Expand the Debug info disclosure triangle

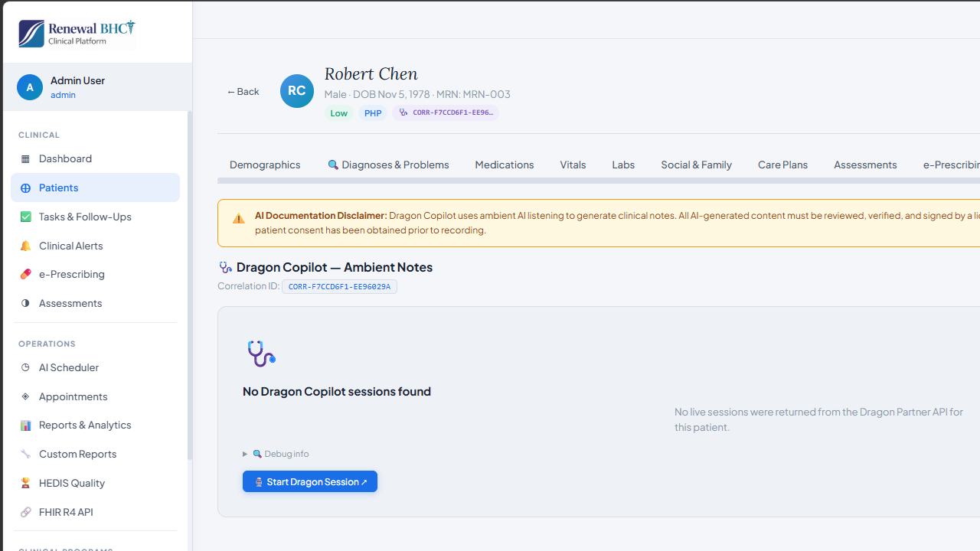pyautogui.click(x=245, y=454)
